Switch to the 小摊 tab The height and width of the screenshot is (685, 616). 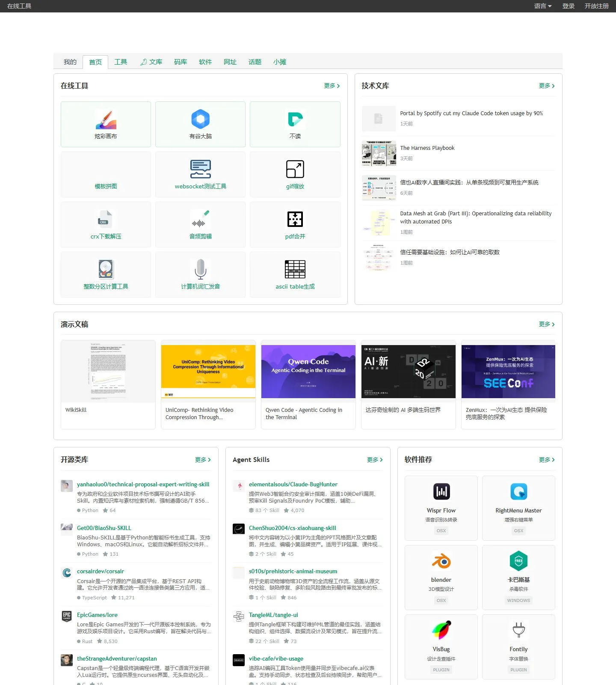[280, 62]
